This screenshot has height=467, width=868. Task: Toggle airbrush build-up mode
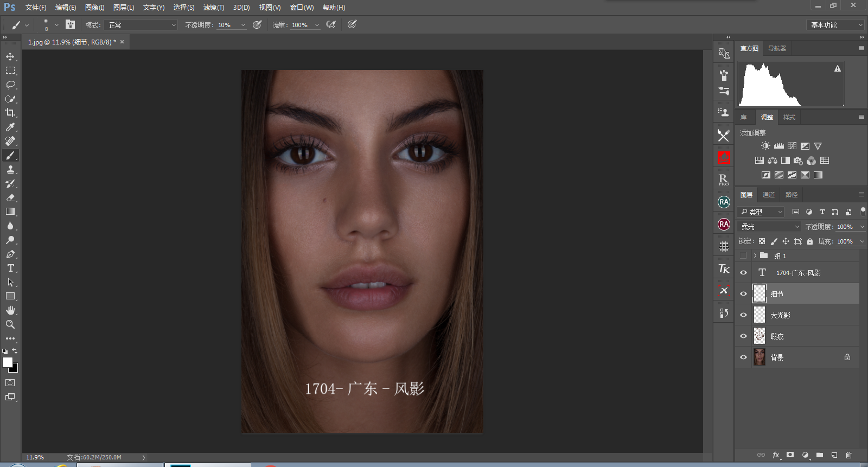pos(331,24)
